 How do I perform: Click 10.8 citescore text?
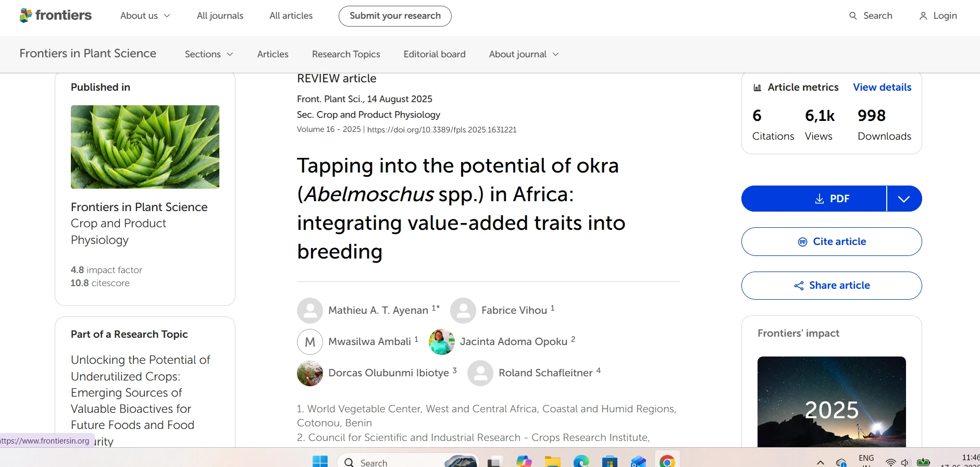100,283
